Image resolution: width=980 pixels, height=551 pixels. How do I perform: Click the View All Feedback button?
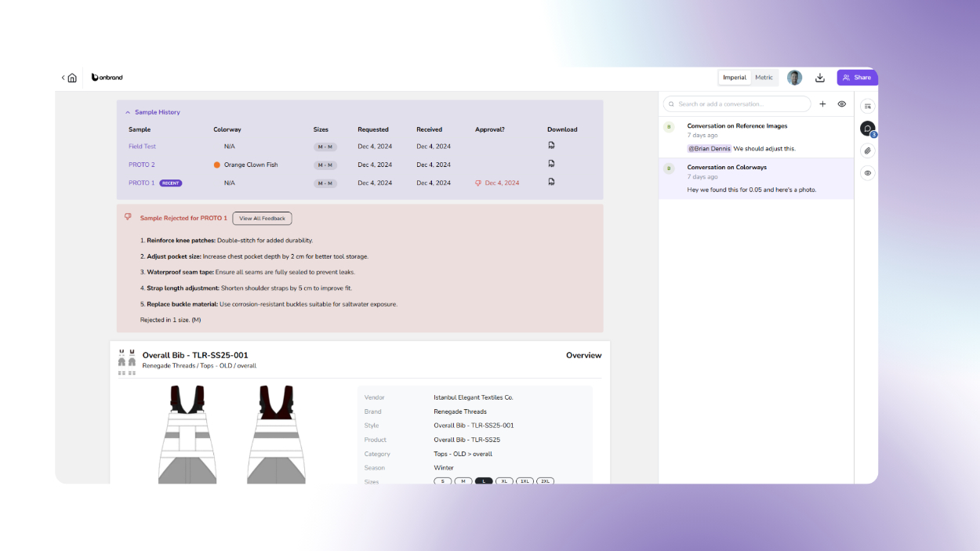tap(262, 219)
